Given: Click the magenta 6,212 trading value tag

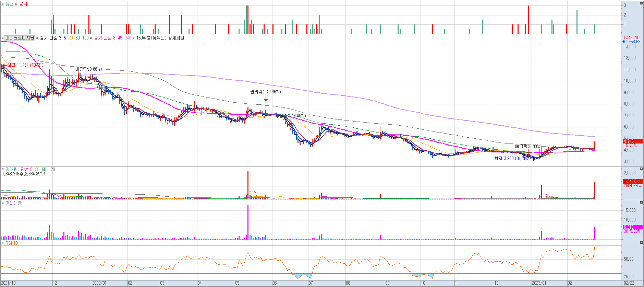Looking at the screenshot, I should (x=632, y=227).
